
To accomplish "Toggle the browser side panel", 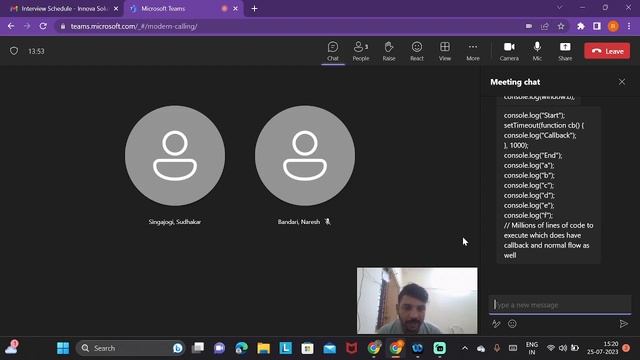I will pyautogui.click(x=597, y=26).
